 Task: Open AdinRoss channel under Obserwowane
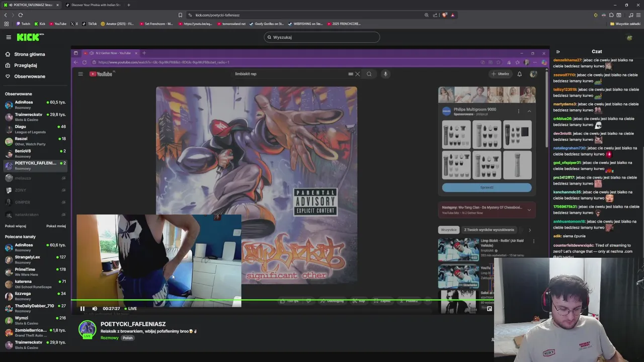tap(35, 105)
